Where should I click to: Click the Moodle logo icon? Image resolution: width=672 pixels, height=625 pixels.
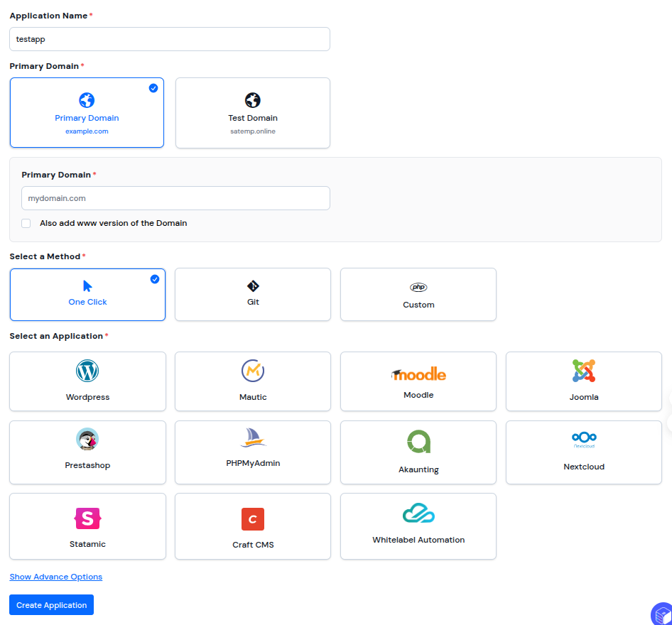(x=418, y=374)
